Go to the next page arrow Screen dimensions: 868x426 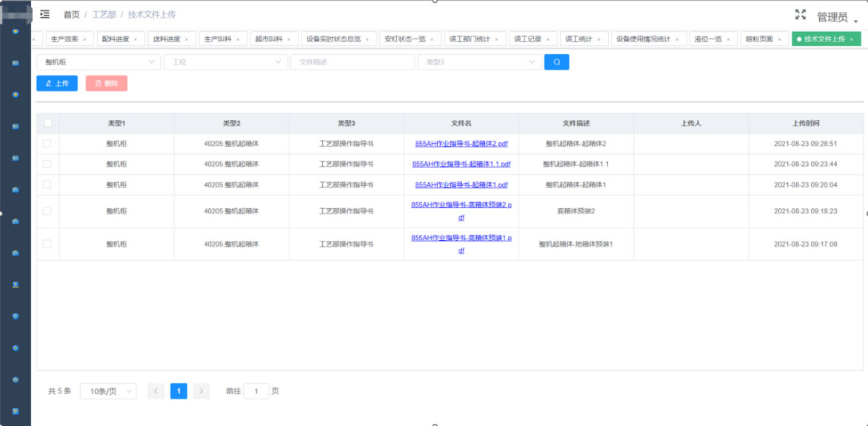coord(201,391)
